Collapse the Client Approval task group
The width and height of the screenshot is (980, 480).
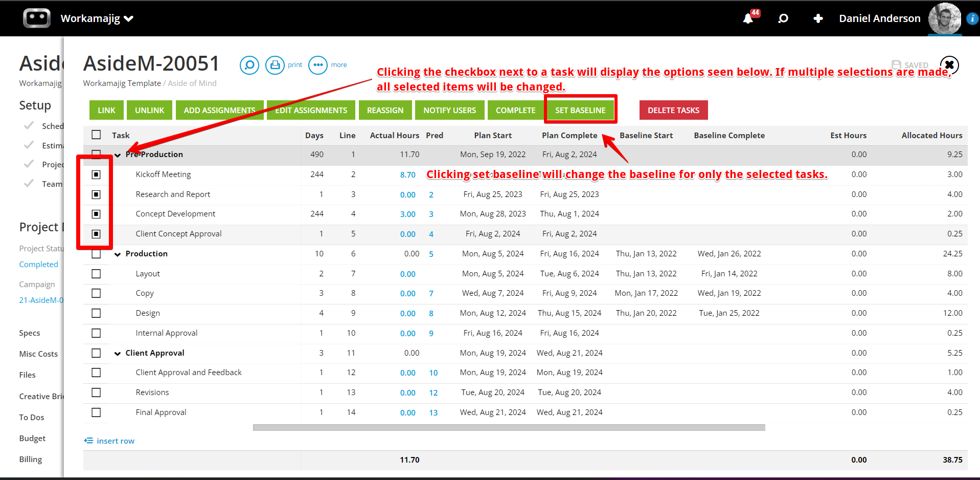point(118,354)
